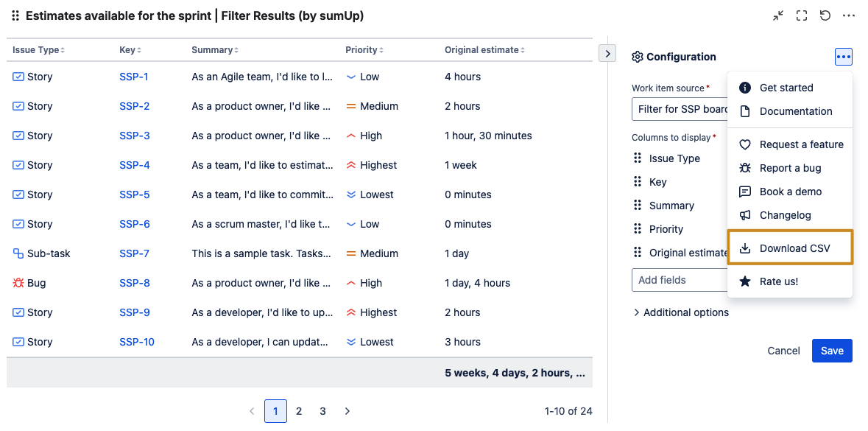Expand Additional options section
Viewport: 868px width, 431px height.
(x=681, y=312)
